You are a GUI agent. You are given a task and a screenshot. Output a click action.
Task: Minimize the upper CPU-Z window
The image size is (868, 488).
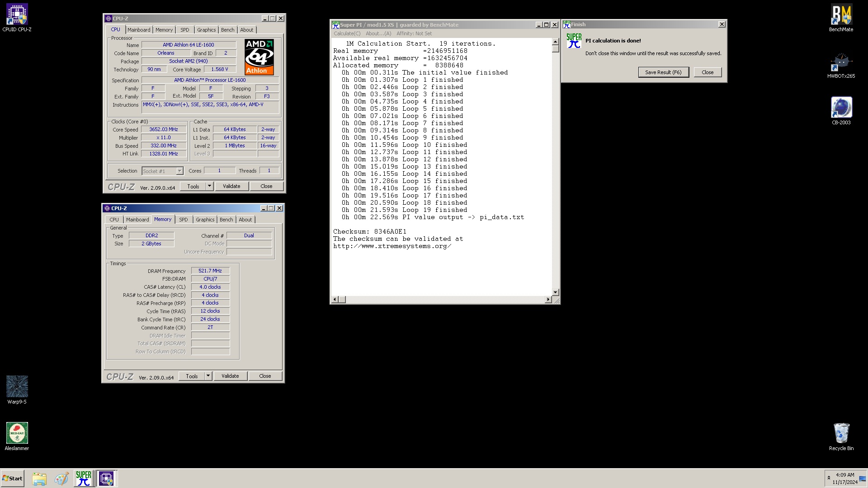(265, 19)
